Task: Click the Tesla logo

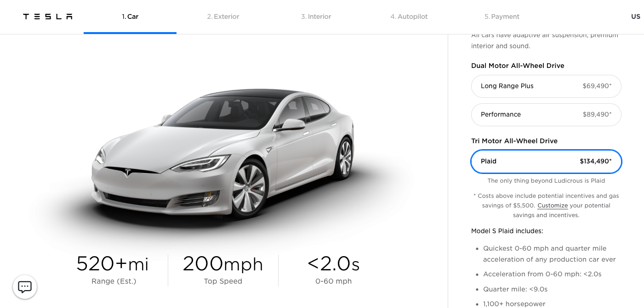Action: coord(48,17)
